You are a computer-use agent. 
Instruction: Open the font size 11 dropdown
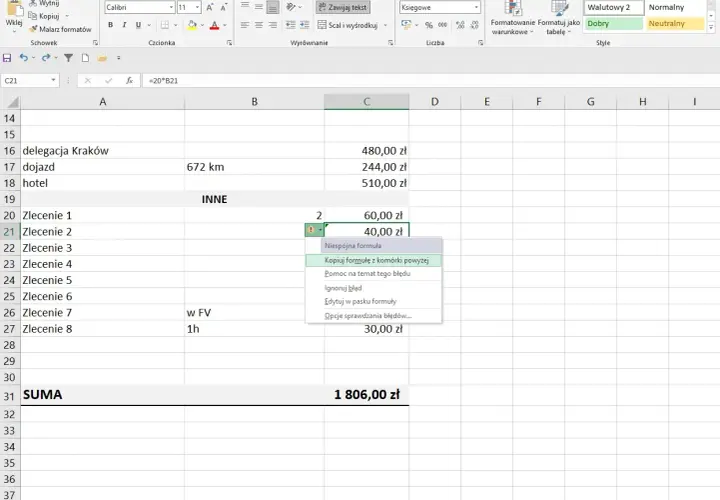click(x=197, y=7)
